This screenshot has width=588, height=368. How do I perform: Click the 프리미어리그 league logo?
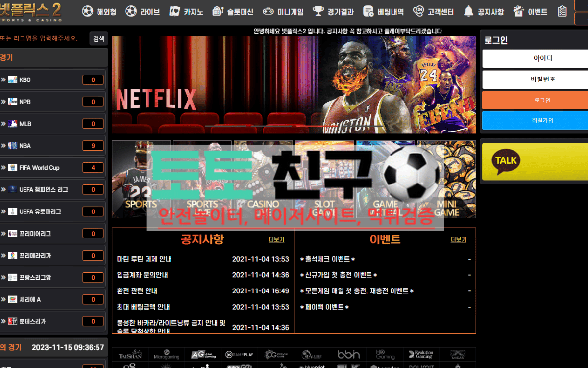12,234
